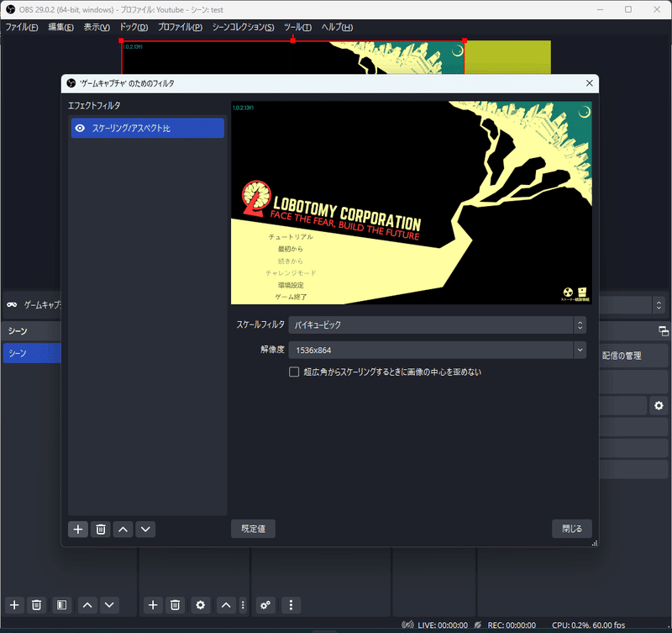Screen dimensions: 672x633
Task: Open the スケールフィルタ combo box
Action: [x=437, y=325]
